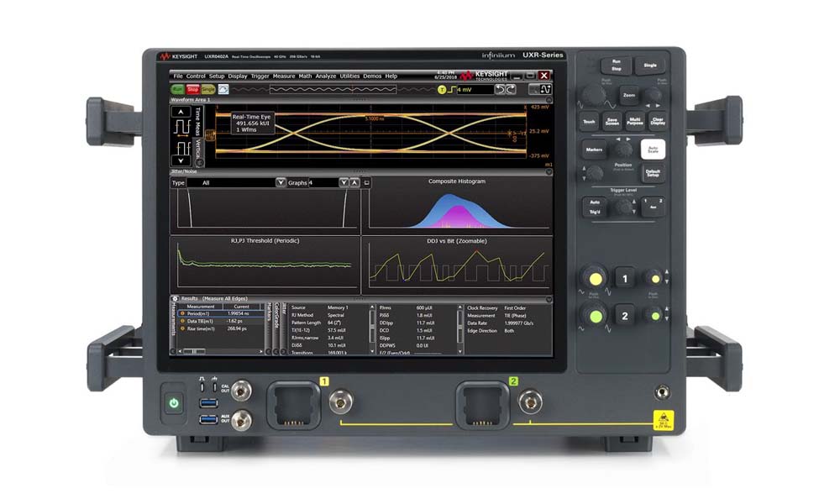This screenshot has width=840, height=504.
Task: Click the waveform icon at toolbar's right end
Action: click(x=545, y=89)
